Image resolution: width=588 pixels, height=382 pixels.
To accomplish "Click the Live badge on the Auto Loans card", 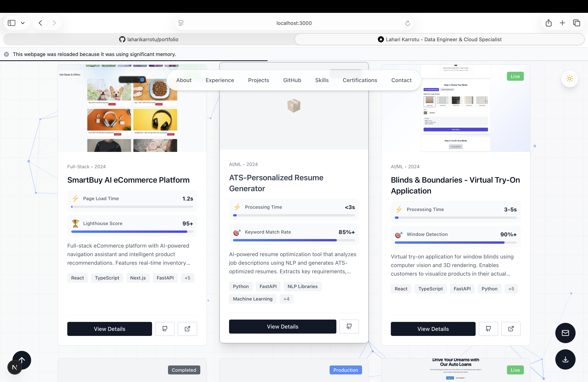I will pos(515,370).
